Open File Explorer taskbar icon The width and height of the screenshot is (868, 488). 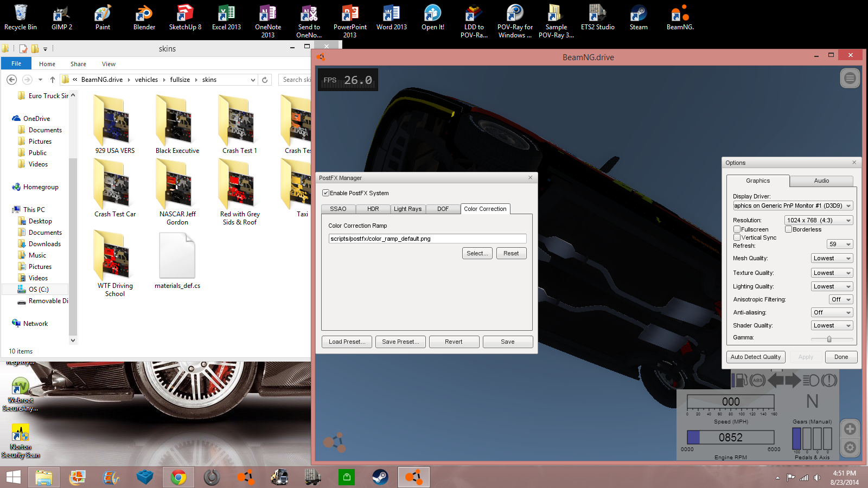(44, 477)
